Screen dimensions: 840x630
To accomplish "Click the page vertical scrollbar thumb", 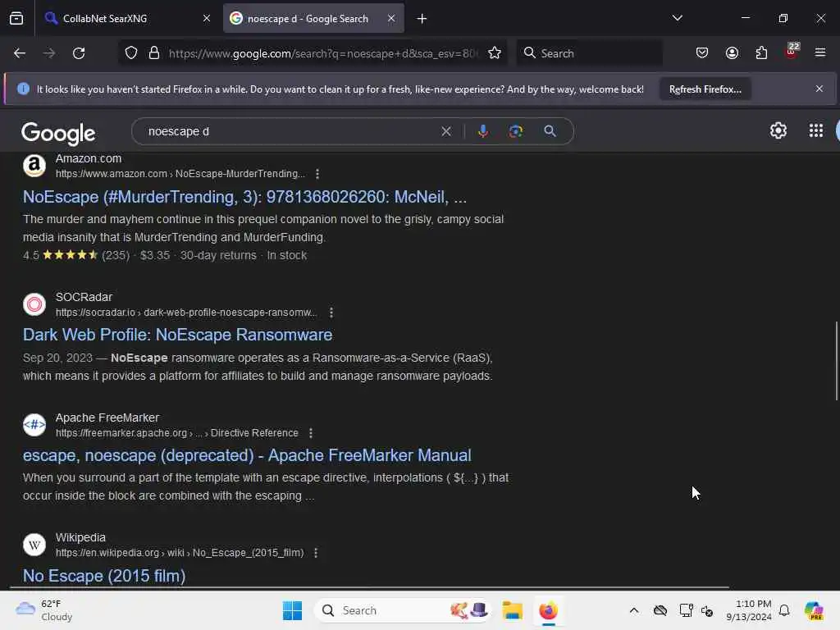I will 836,361.
